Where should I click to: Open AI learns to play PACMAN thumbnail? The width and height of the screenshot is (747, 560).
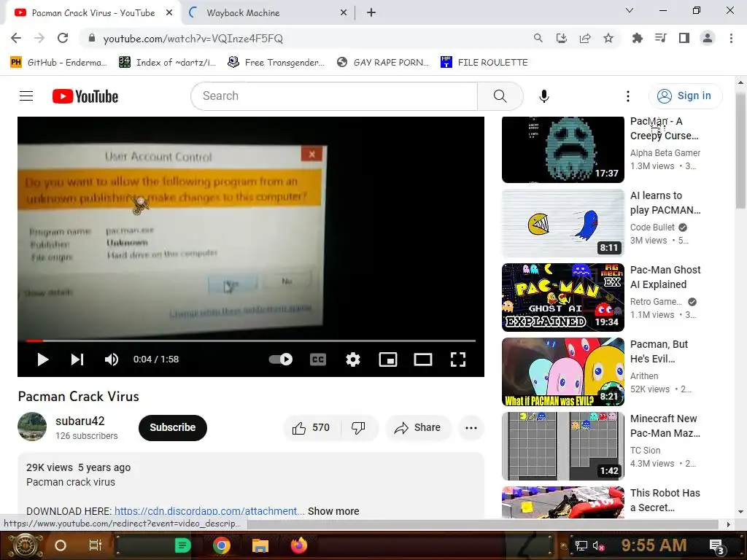tap(563, 223)
